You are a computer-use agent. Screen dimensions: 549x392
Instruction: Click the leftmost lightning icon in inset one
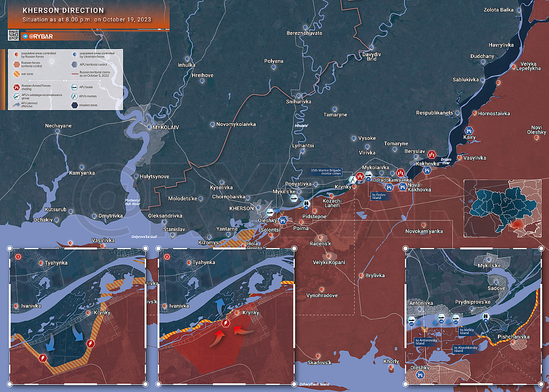click(x=43, y=358)
